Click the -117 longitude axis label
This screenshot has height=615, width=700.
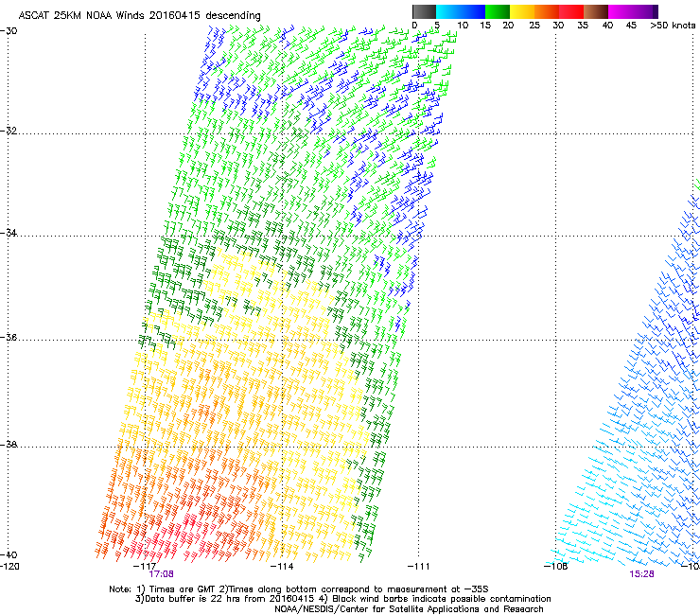pyautogui.click(x=145, y=567)
